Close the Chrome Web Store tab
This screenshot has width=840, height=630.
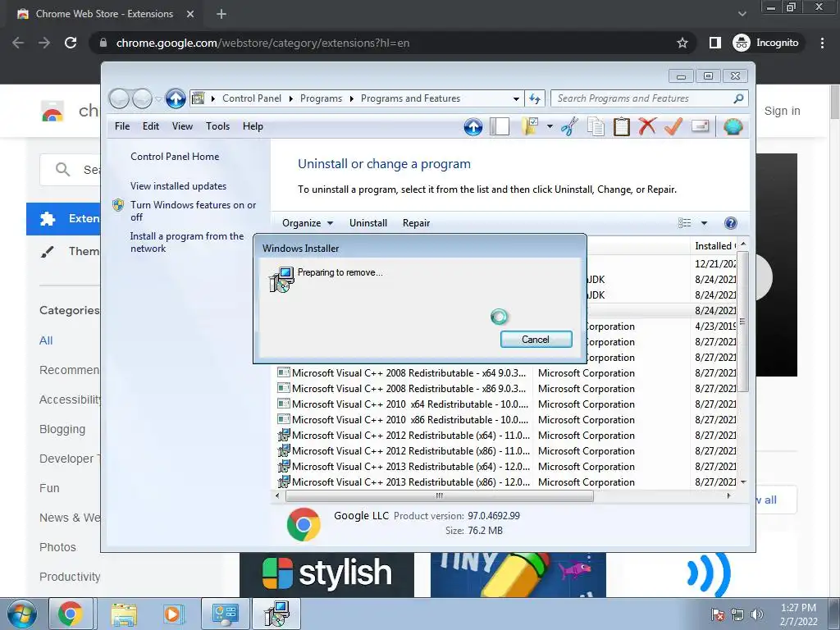tap(190, 14)
